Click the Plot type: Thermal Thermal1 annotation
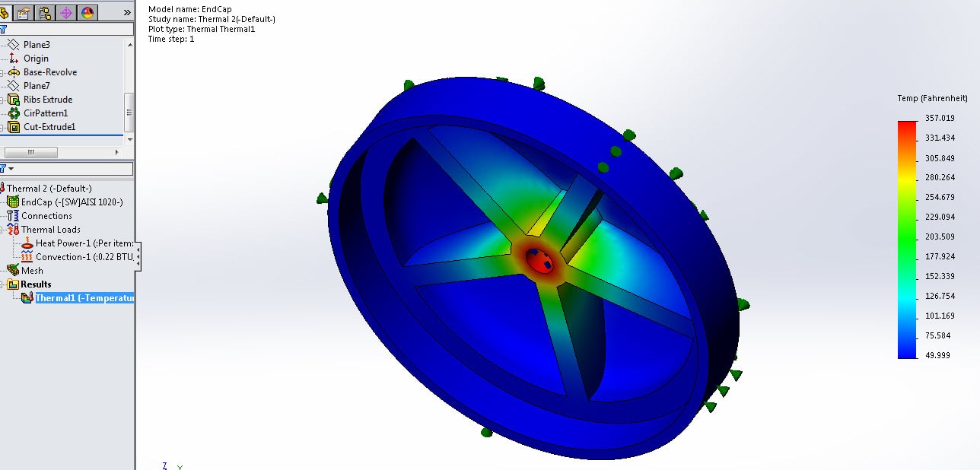Screen dimensions: 980x470 pos(202,29)
